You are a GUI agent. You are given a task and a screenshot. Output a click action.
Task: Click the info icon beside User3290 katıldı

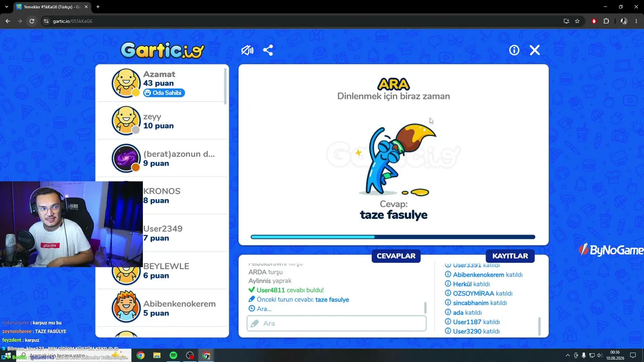(448, 331)
